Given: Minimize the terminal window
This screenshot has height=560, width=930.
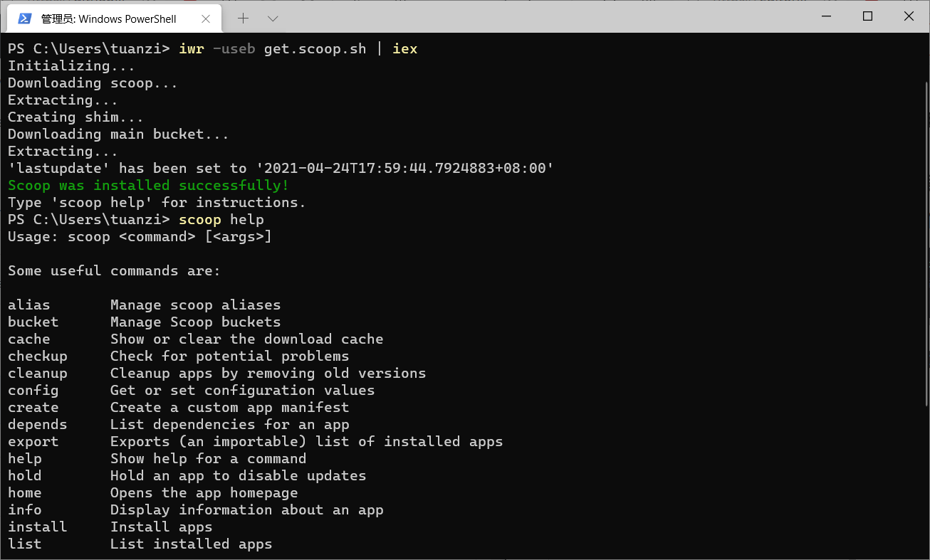Looking at the screenshot, I should point(826,16).
